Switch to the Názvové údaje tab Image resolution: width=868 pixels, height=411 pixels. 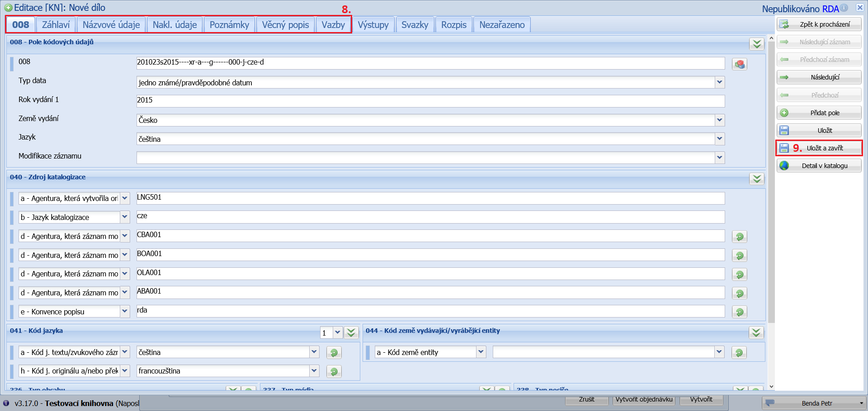(x=111, y=25)
